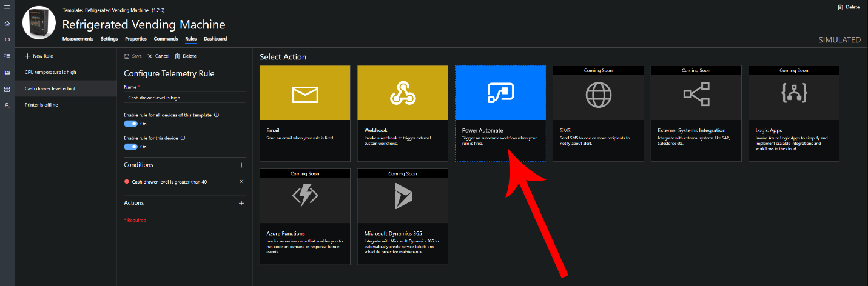The height and width of the screenshot is (286, 868).
Task: Switch to the Commands tab
Action: coord(166,39)
